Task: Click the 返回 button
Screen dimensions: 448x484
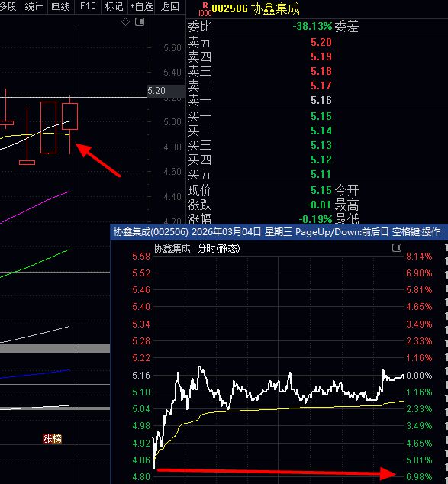Action: pos(170,6)
